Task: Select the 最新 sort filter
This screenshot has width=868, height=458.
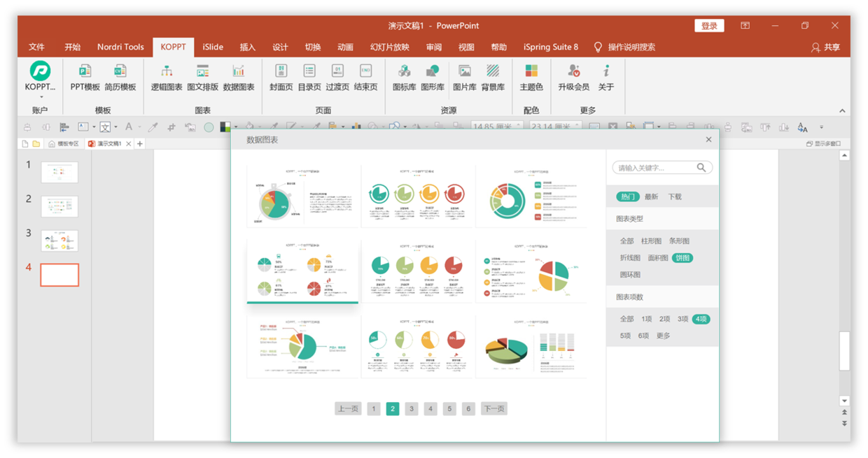Action: pos(652,196)
